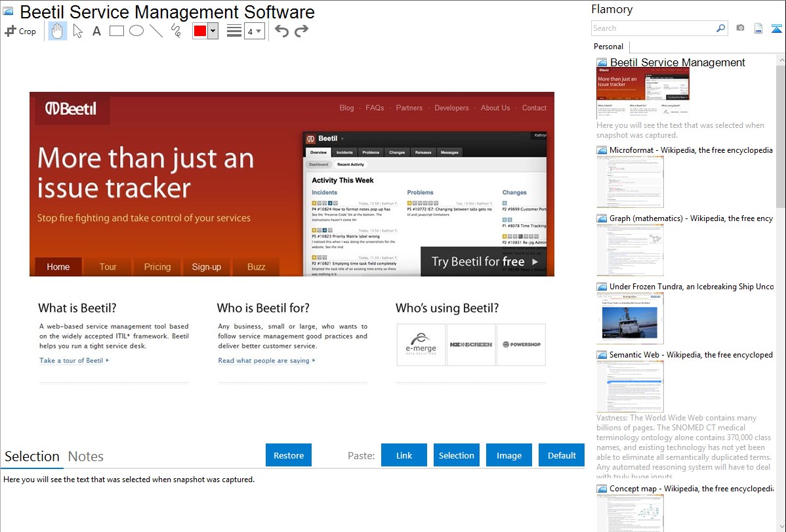Click the Blog link in Beetil header
The height and width of the screenshot is (532, 786).
pos(346,108)
